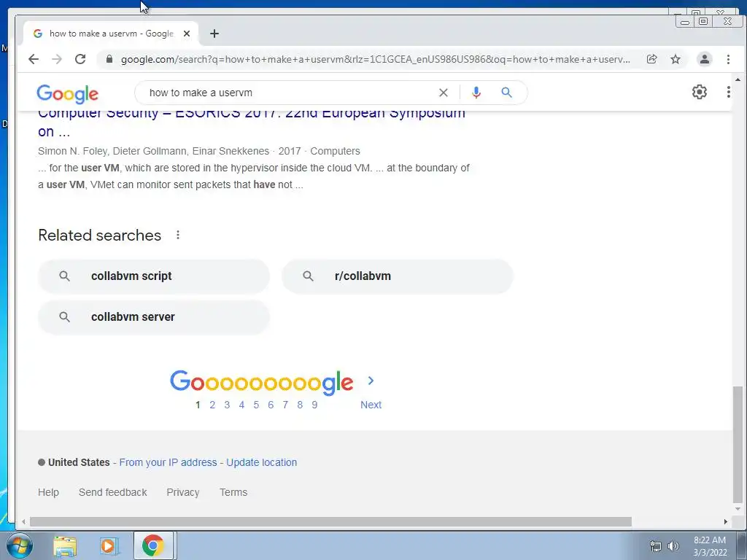Viewport: 747px width, 560px height.
Task: Search for 'r/collabvm'
Action: tap(398, 276)
